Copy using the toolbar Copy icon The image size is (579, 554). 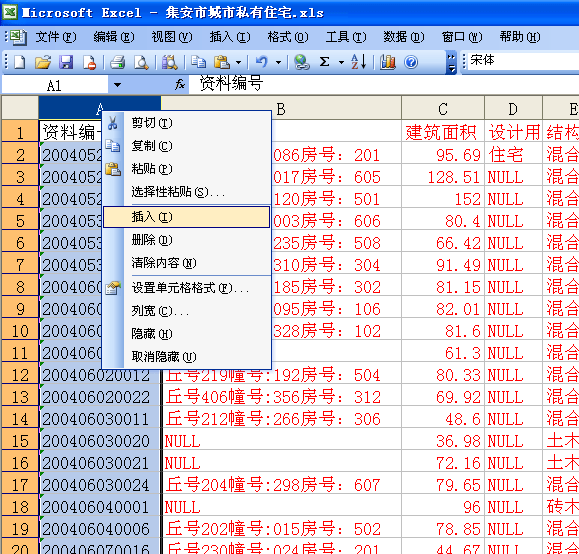pos(198,62)
